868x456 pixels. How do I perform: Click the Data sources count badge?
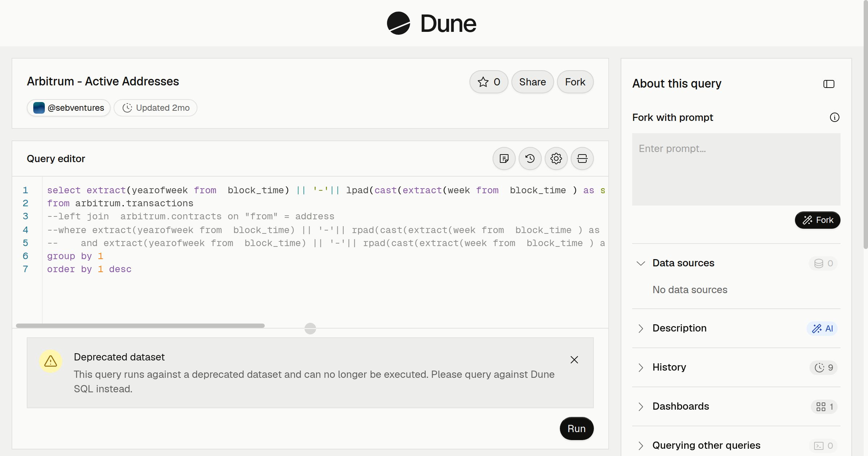(x=823, y=263)
